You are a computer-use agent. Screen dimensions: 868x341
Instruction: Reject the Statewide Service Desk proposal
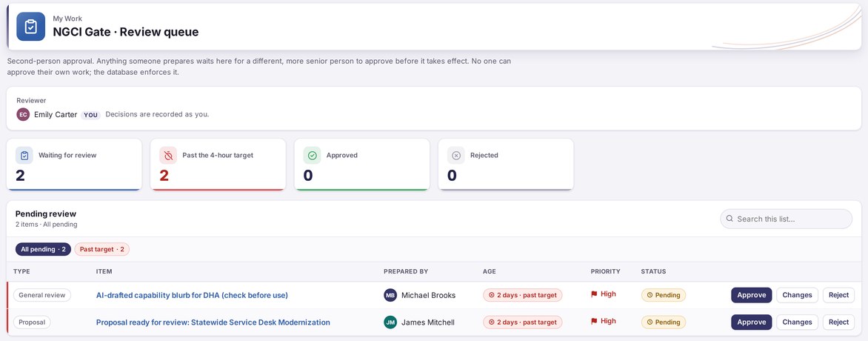tap(838, 322)
